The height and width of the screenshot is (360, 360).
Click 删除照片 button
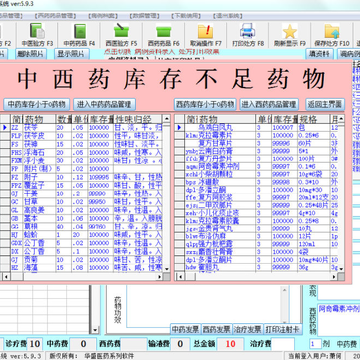point(31,54)
